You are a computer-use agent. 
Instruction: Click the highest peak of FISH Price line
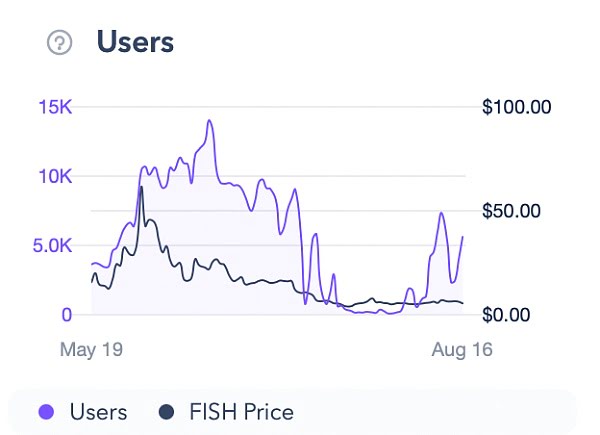click(141, 187)
